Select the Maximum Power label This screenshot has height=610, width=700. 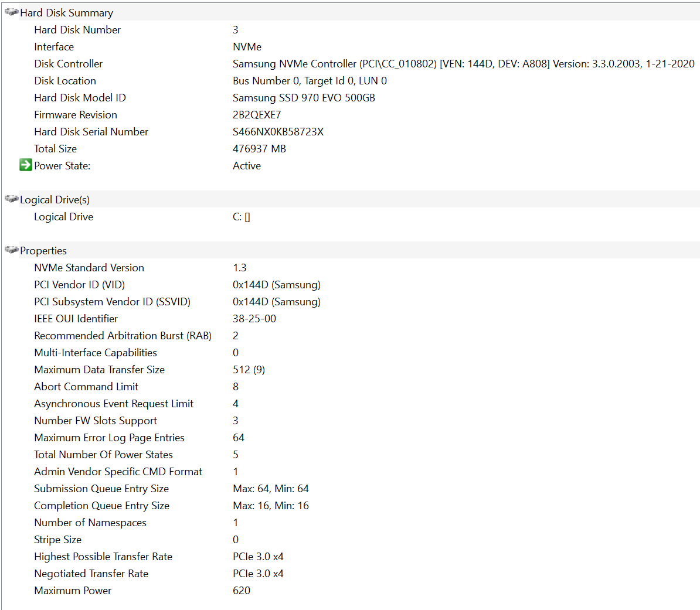click(73, 590)
